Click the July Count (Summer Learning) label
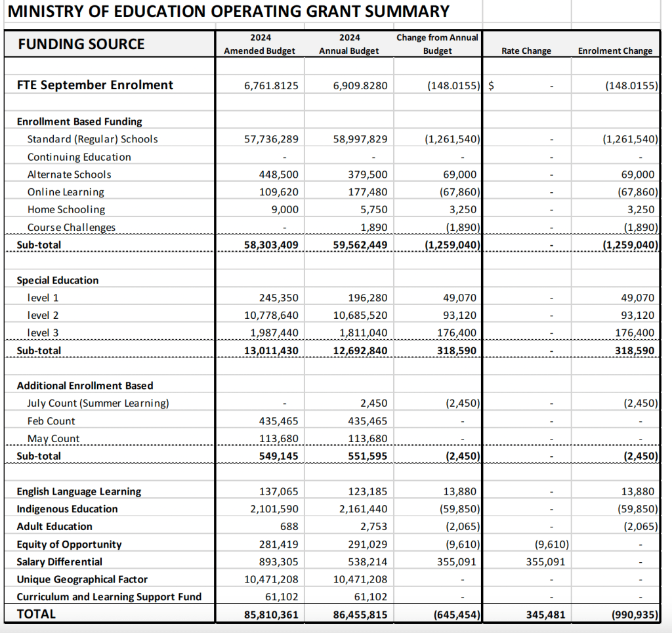This screenshot has width=672, height=633. click(98, 403)
